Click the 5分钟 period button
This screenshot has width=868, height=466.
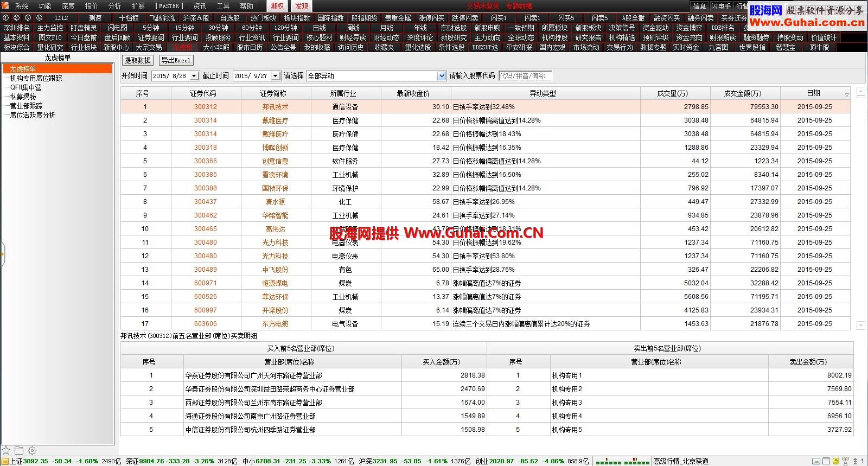tap(151, 28)
